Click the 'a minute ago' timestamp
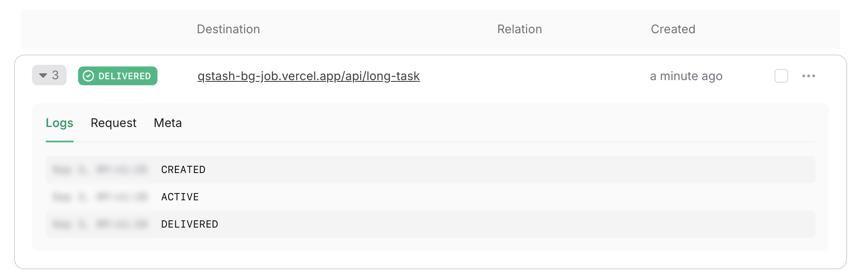This screenshot has height=277, width=868. (x=686, y=76)
